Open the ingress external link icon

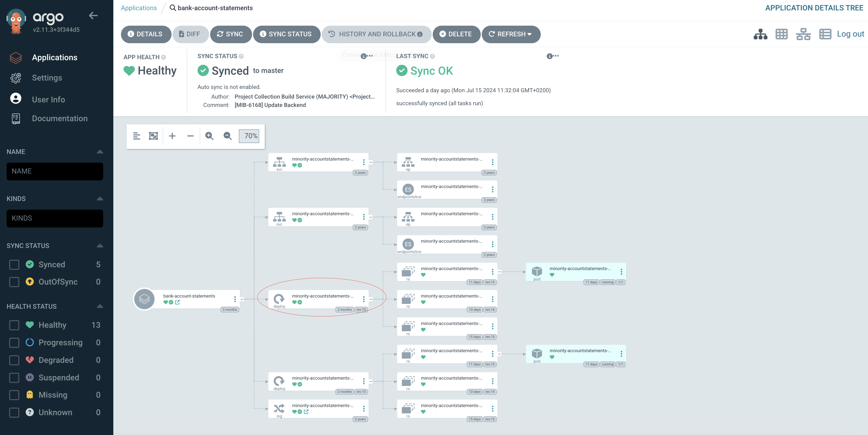coord(306,412)
